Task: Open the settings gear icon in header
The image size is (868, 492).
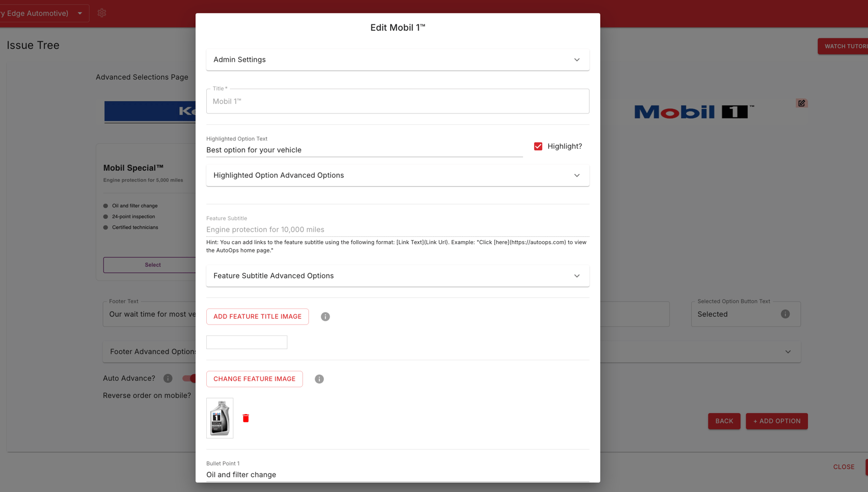Action: [x=102, y=13]
